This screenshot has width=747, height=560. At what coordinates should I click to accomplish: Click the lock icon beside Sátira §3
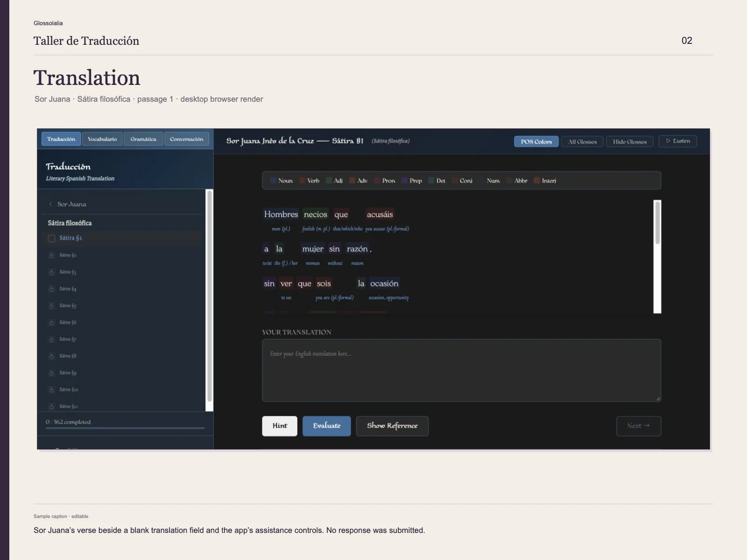click(51, 272)
